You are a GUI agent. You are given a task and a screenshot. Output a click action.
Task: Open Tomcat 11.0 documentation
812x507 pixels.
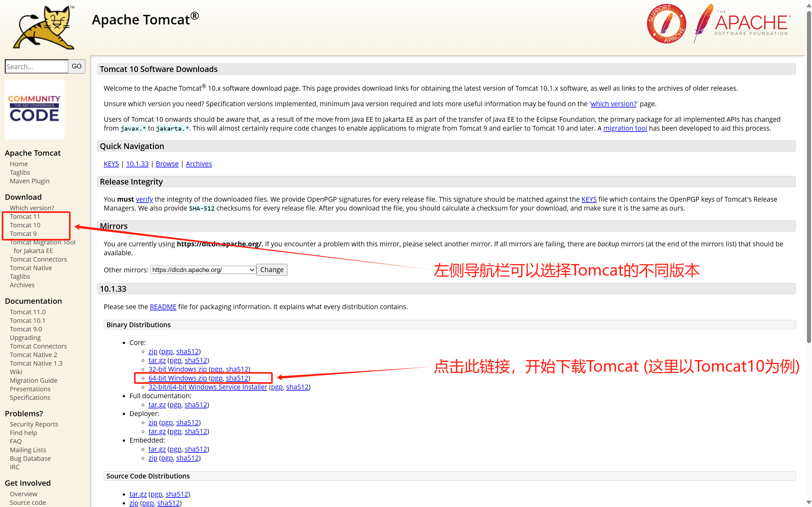(28, 312)
